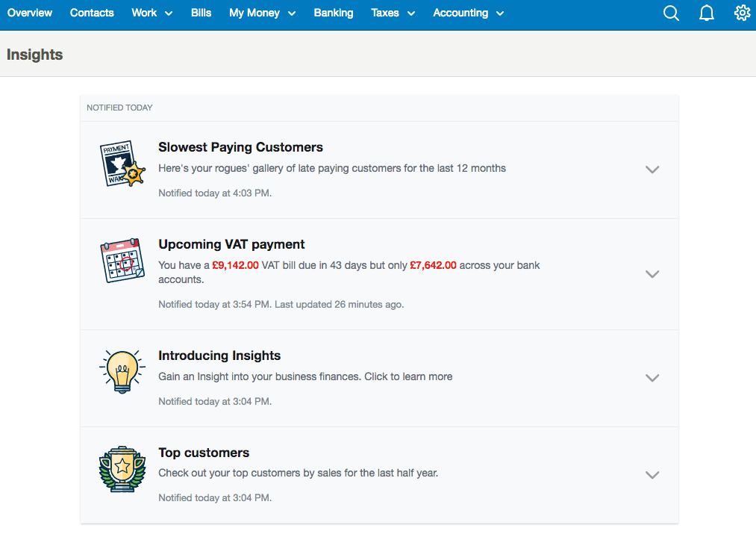Screen dimensions: 756x537
Task: Open the search magnifier icon
Action: click(671, 13)
